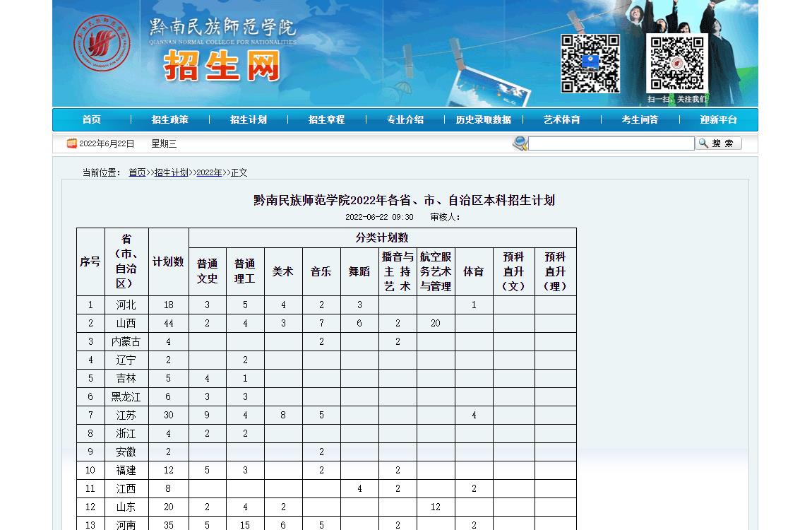The width and height of the screenshot is (812, 530).
Task: Click plan total 18 in 河北 row
Action: click(168, 305)
